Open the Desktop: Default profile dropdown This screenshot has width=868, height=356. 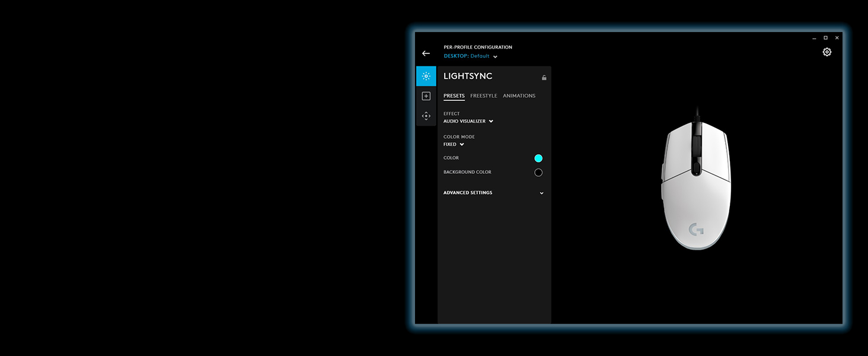pos(471,56)
